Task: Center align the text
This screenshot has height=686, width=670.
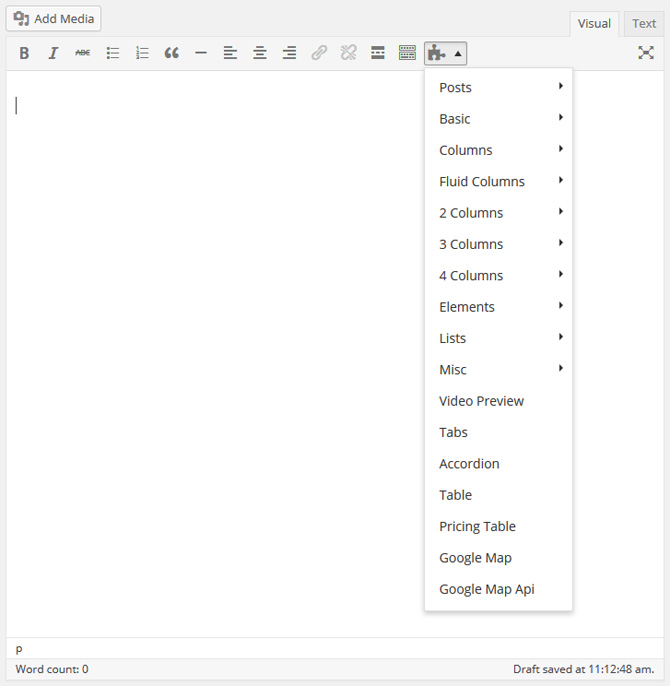Action: 260,53
